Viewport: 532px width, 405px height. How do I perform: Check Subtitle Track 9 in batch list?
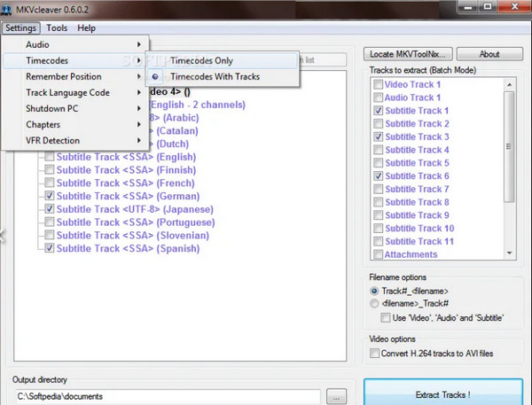tap(378, 215)
